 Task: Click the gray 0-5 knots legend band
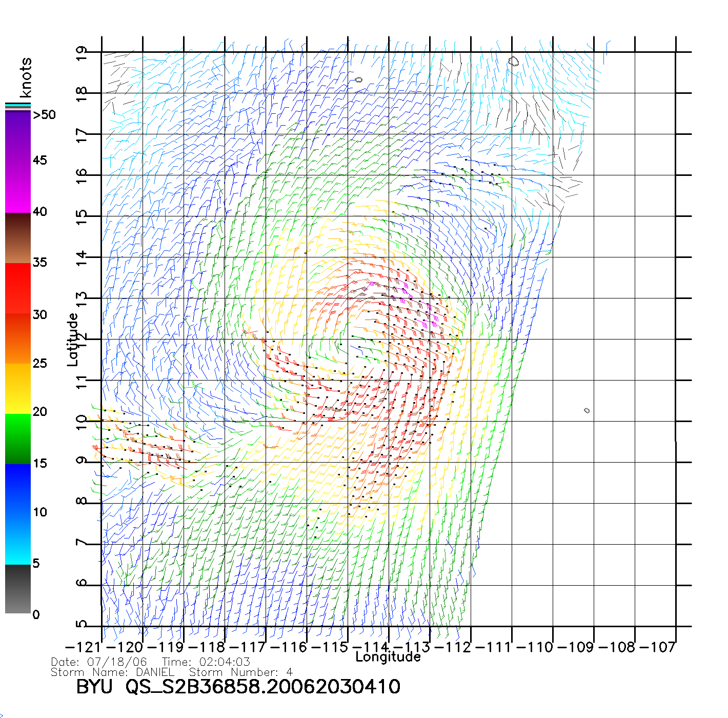[x=18, y=589]
